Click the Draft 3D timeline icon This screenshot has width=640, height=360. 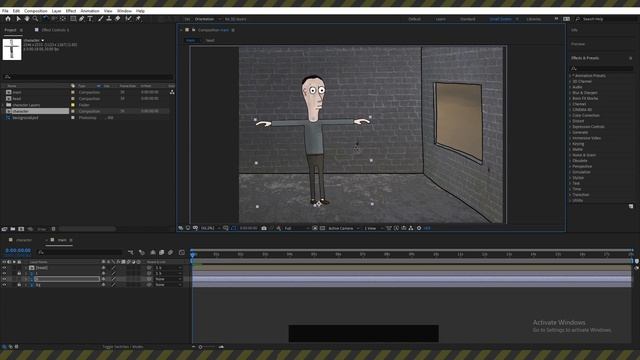[x=142, y=253]
